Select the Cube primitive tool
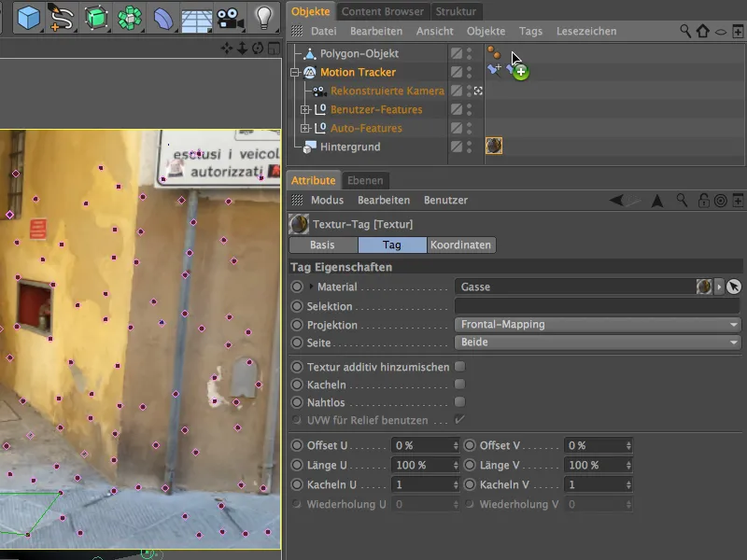 [x=28, y=18]
